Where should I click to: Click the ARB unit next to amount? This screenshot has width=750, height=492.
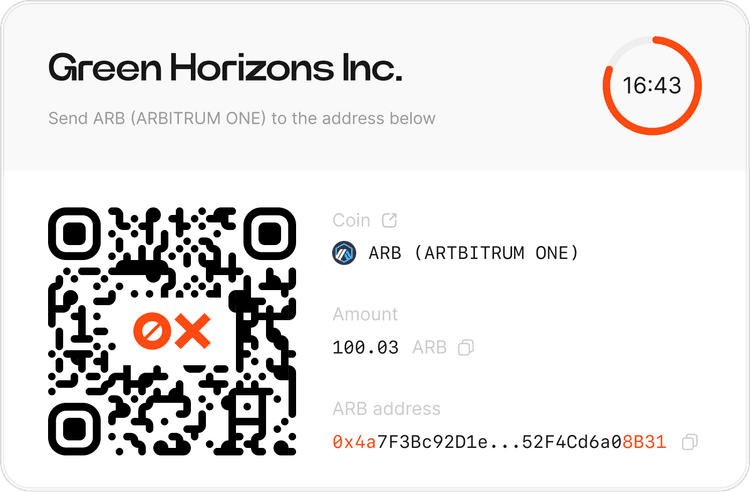click(x=430, y=348)
